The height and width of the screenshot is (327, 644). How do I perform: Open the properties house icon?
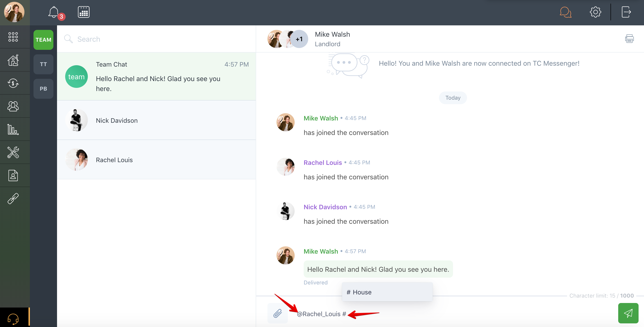(13, 60)
